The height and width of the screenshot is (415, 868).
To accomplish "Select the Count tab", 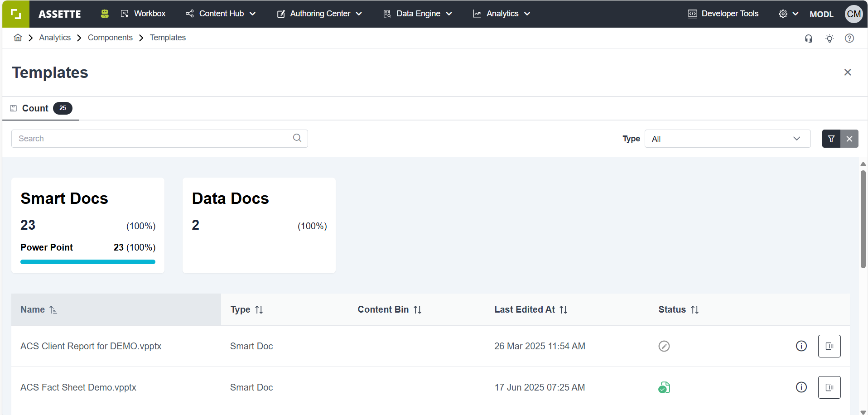I will 41,108.
